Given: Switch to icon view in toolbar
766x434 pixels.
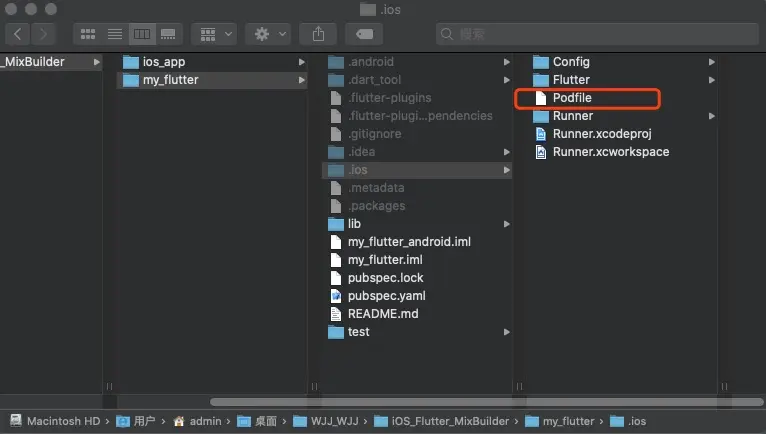Looking at the screenshot, I should 87,34.
